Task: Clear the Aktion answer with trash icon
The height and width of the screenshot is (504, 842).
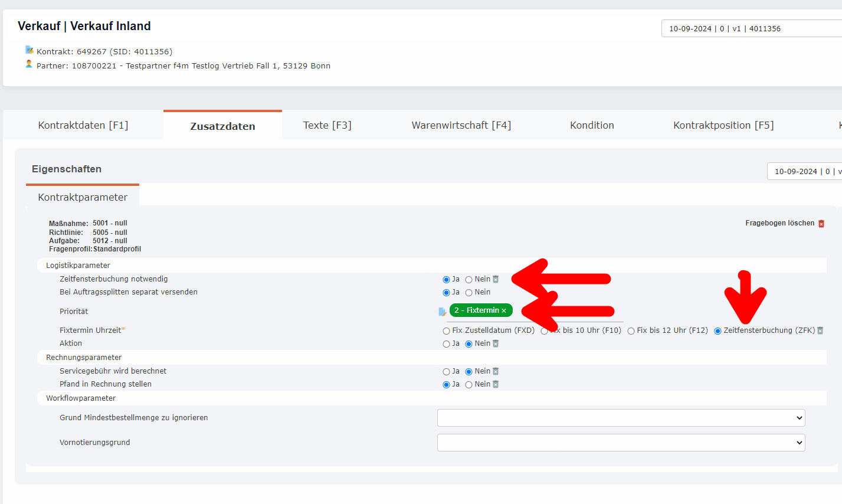Action: click(496, 343)
